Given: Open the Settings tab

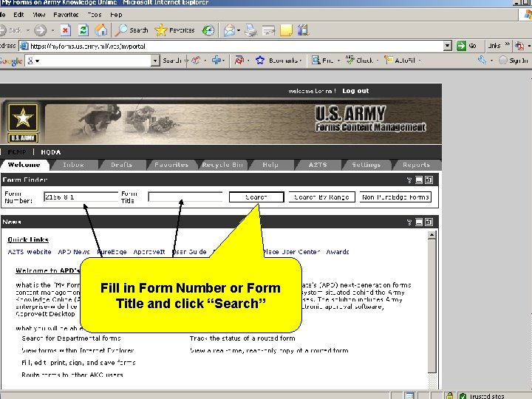Looking at the screenshot, I should (366, 165).
